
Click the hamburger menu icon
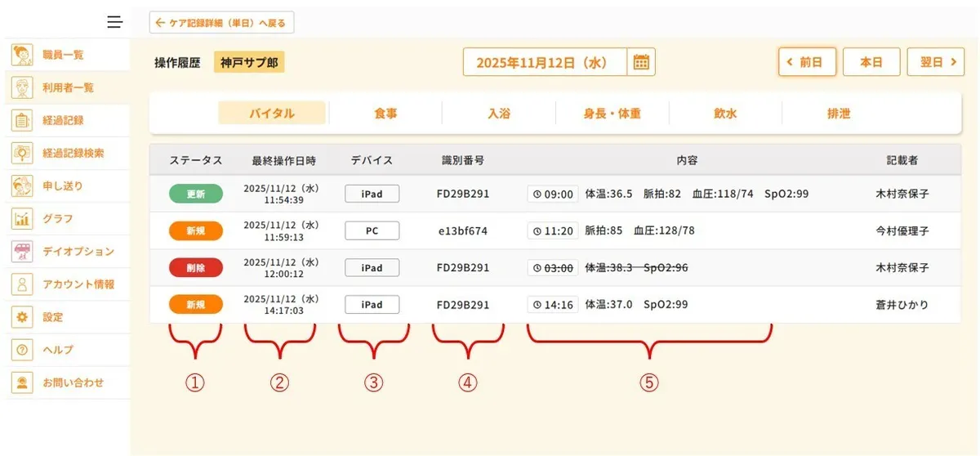[x=114, y=22]
